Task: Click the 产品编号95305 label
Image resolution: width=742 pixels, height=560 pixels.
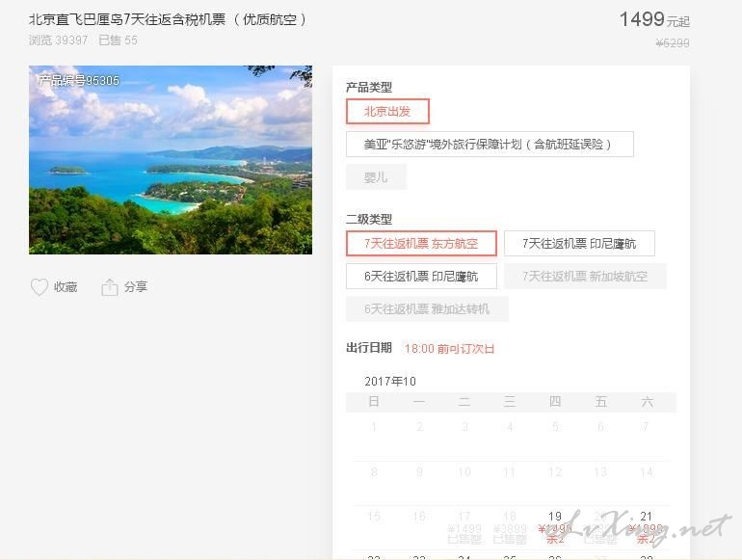Action: pos(79,80)
